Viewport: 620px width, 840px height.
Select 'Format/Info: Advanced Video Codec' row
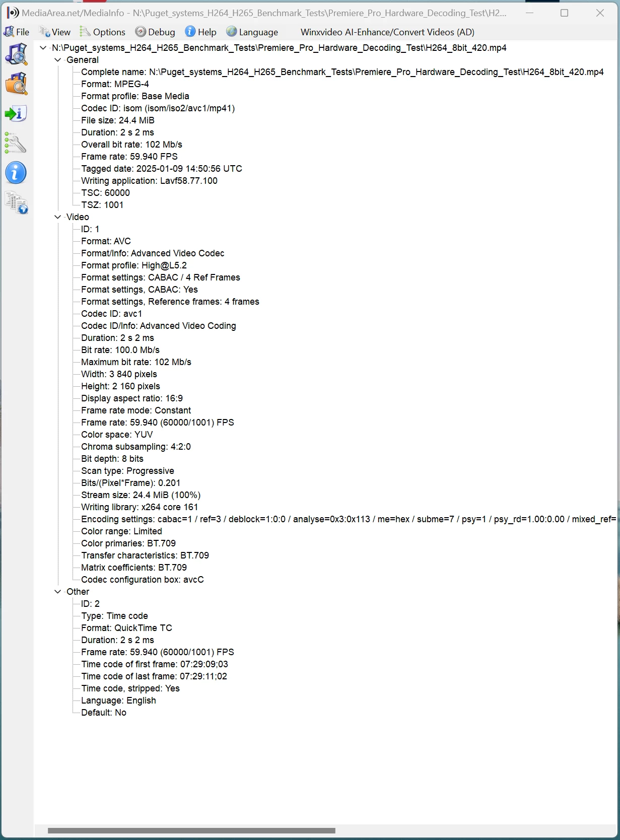153,253
